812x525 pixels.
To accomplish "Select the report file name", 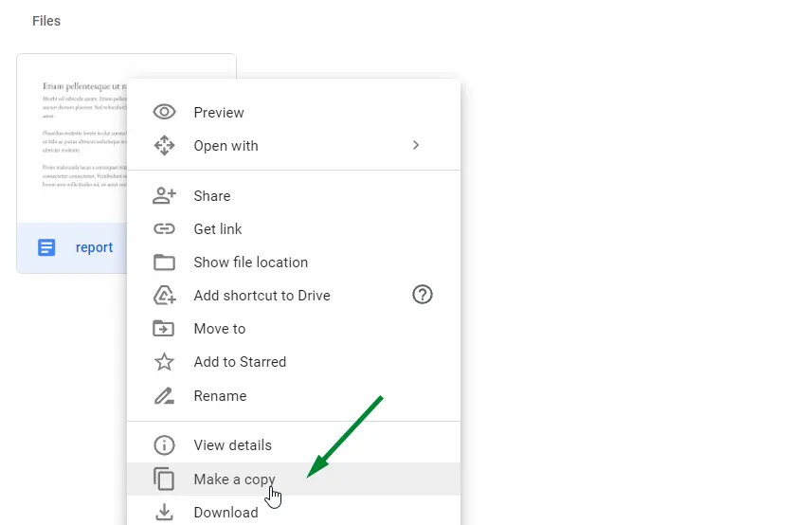I will tap(94, 247).
